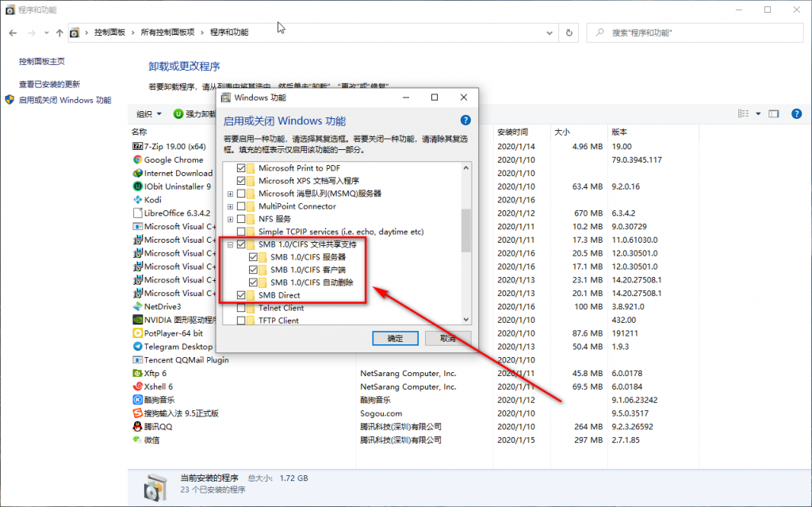This screenshot has height=507, width=812.
Task: Select the Telegram Desktop icon
Action: click(x=137, y=346)
